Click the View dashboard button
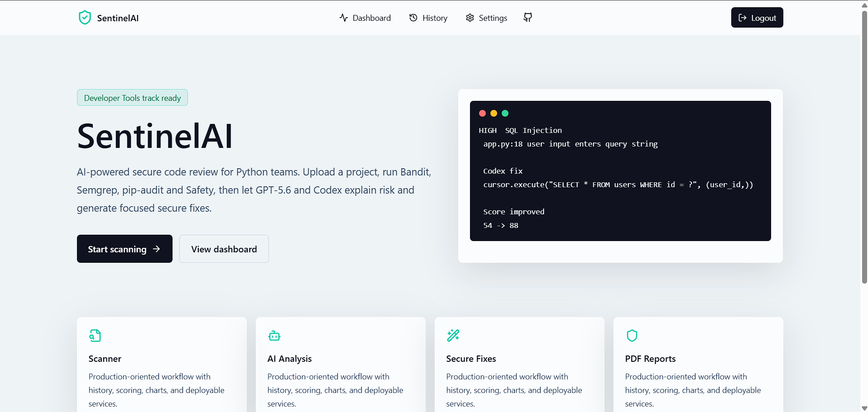868x412 pixels. point(224,249)
